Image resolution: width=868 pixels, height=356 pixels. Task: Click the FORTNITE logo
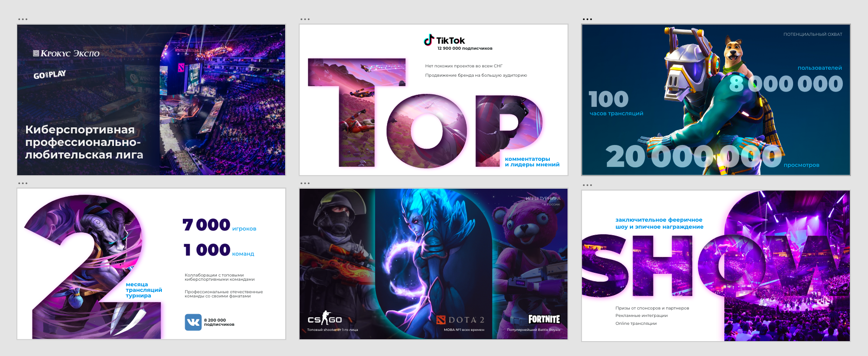[544, 319]
